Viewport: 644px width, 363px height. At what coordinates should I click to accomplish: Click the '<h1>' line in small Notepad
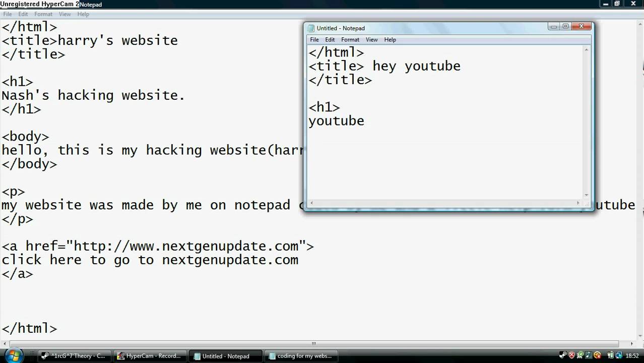point(324,107)
